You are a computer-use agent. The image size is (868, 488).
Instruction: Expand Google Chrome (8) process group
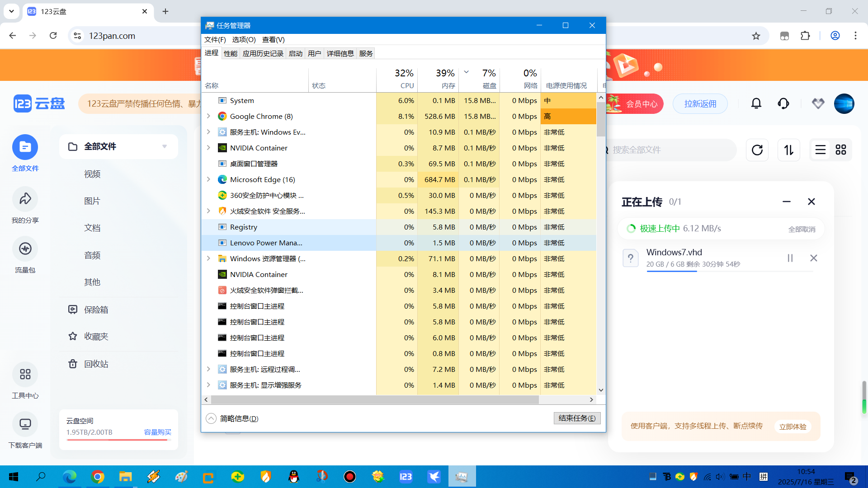tap(208, 116)
